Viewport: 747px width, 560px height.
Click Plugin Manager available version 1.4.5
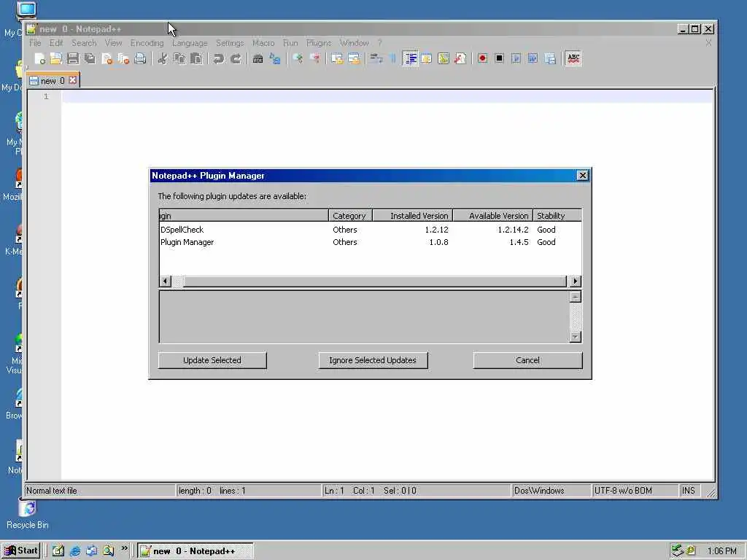tap(519, 242)
